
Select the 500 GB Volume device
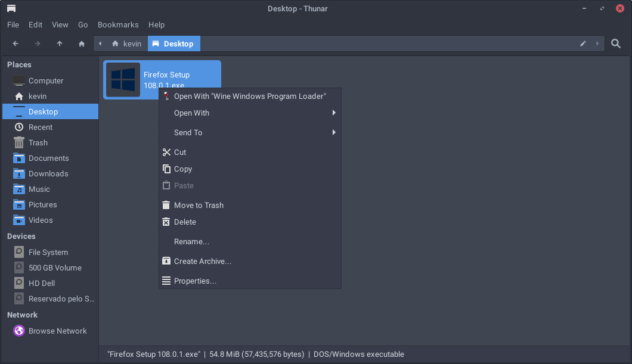(55, 267)
